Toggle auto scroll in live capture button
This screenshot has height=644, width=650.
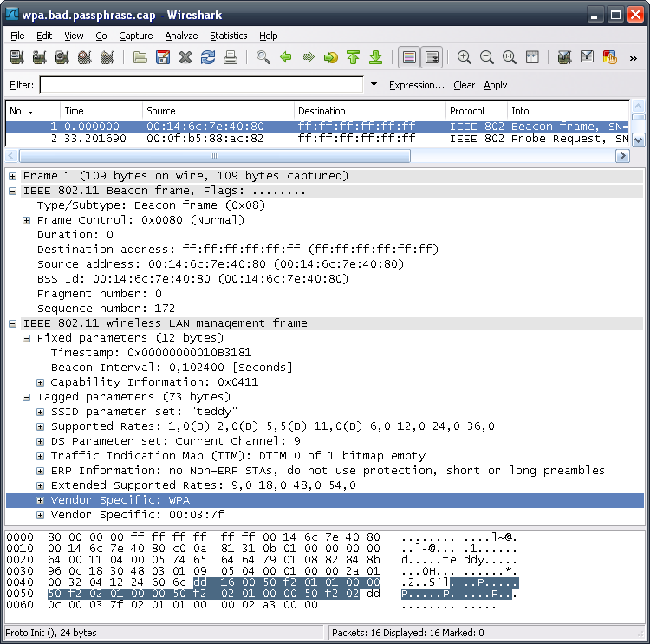431,57
